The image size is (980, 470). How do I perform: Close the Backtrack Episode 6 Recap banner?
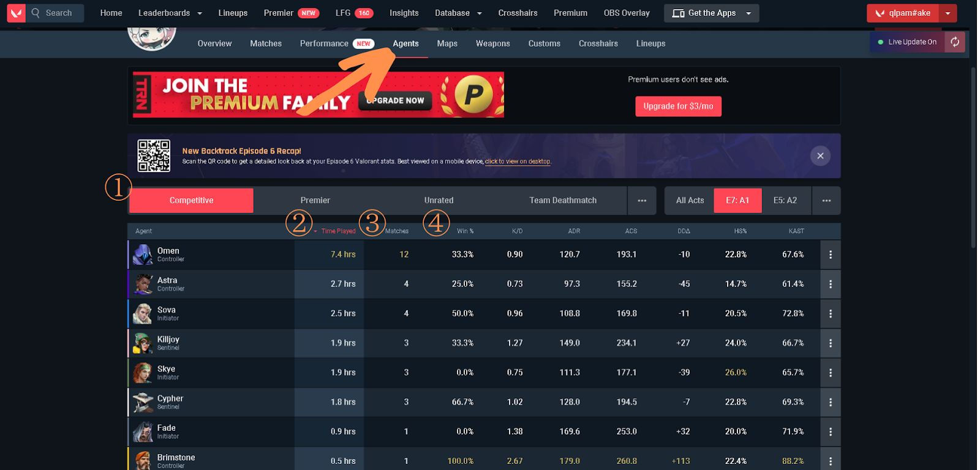820,156
